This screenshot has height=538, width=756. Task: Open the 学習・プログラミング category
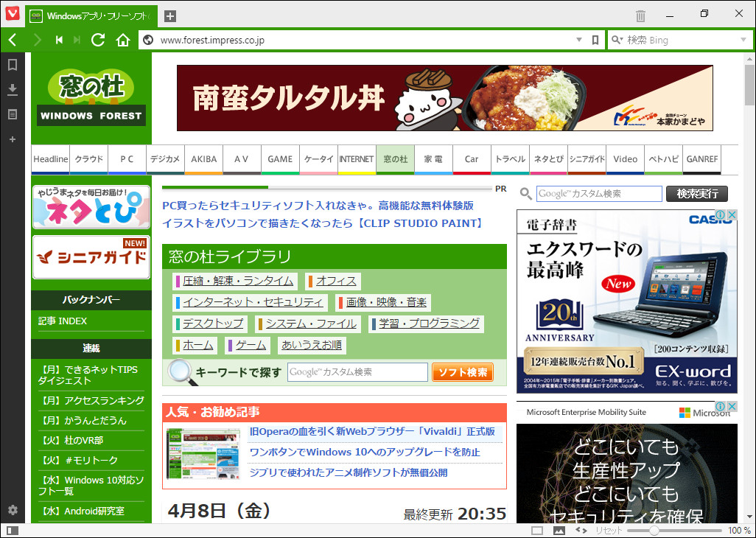pos(426,324)
